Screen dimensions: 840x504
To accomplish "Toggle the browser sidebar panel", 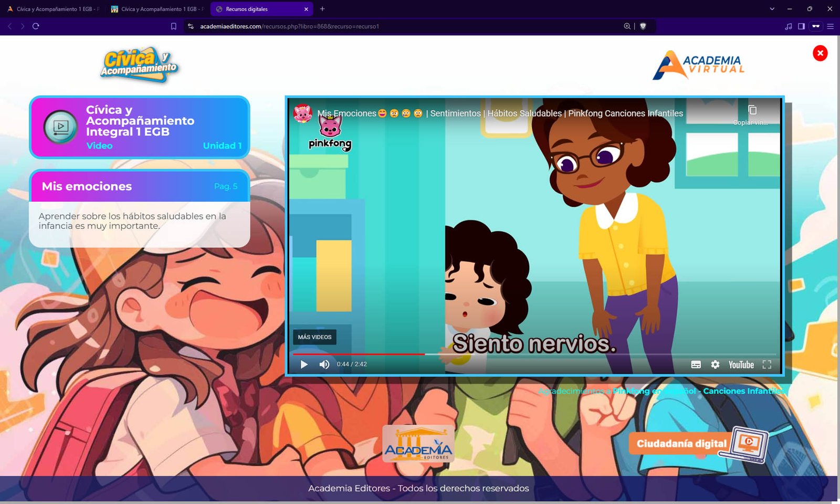I will 801,26.
